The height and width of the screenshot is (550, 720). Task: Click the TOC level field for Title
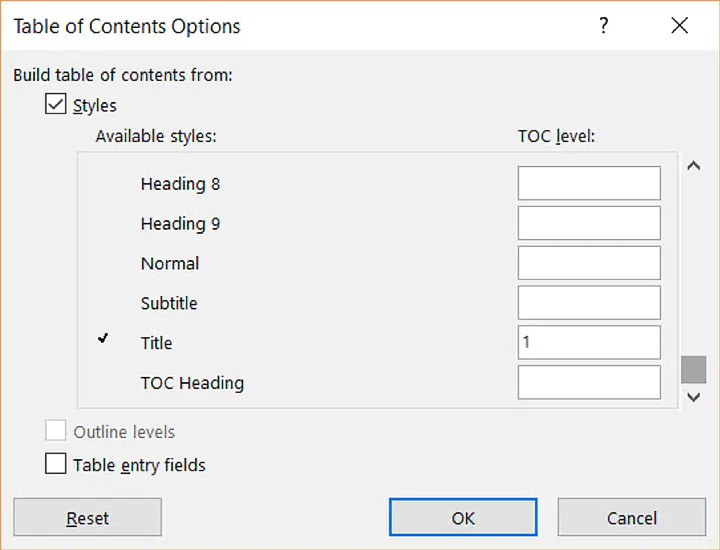(x=589, y=342)
